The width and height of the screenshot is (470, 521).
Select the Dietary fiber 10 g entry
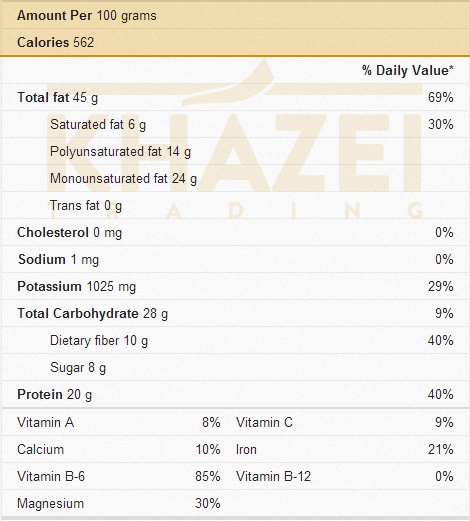(99, 341)
